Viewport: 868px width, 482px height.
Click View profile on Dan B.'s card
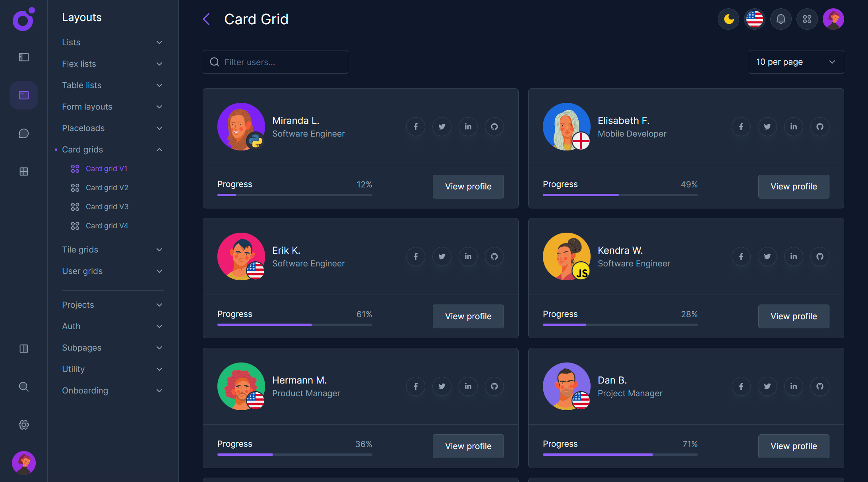793,446
